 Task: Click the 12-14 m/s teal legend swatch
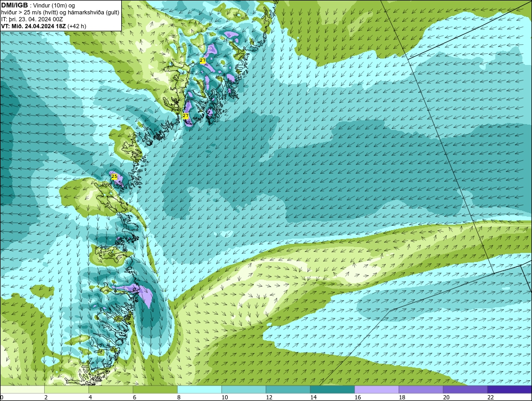(288, 389)
